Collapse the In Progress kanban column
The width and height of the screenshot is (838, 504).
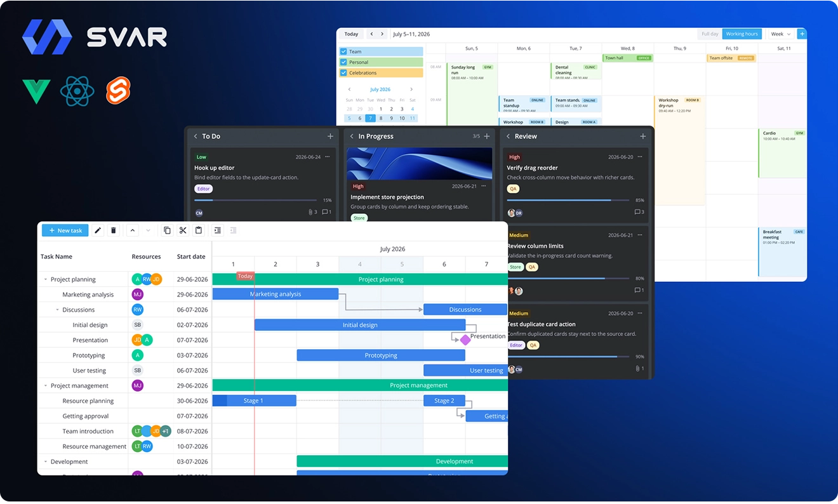[x=352, y=136]
